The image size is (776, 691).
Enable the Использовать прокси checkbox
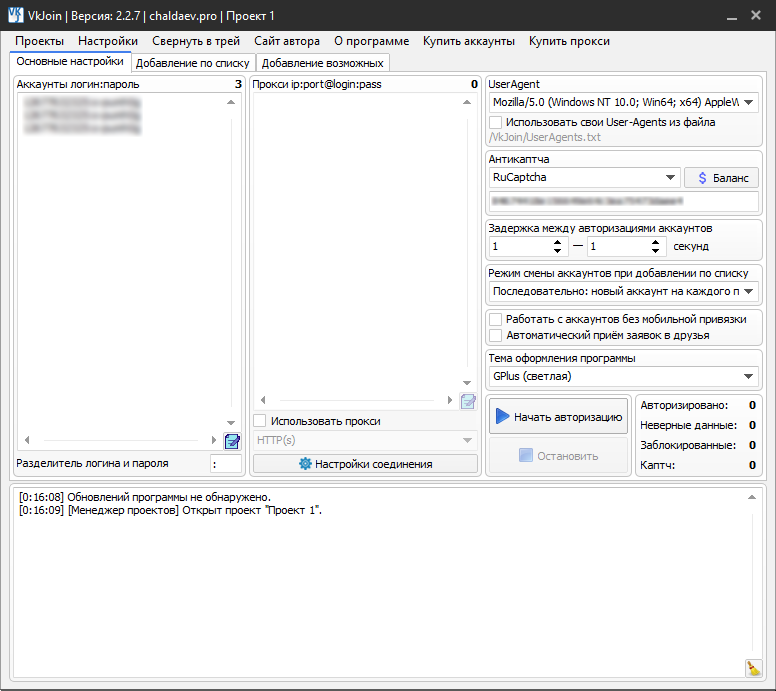click(260, 421)
